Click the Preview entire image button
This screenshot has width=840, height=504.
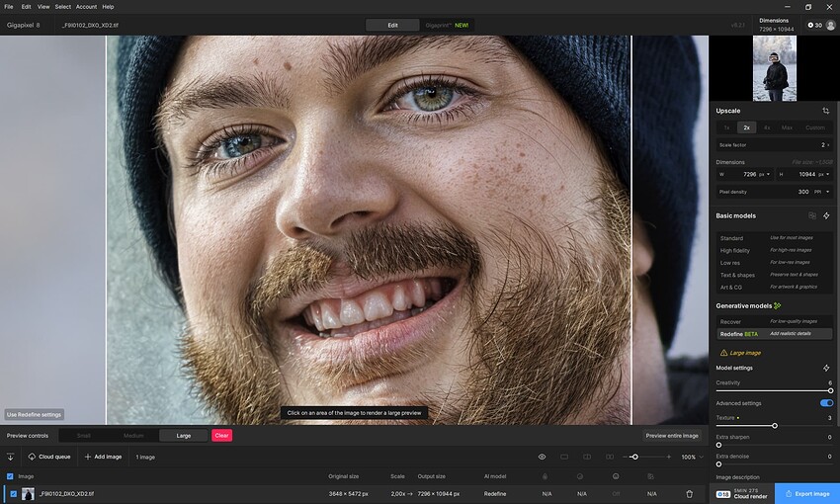click(672, 435)
